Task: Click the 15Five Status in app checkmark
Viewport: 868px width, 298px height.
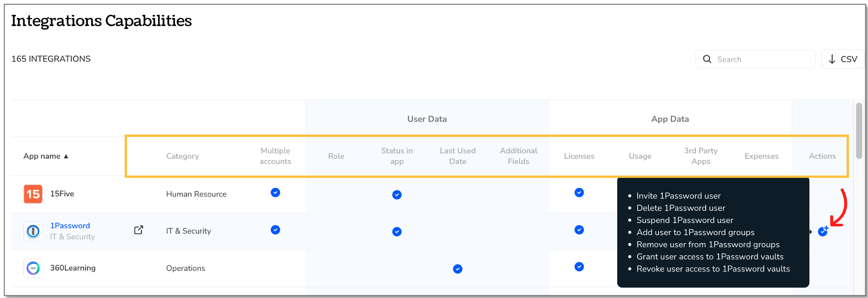Action: (x=397, y=195)
